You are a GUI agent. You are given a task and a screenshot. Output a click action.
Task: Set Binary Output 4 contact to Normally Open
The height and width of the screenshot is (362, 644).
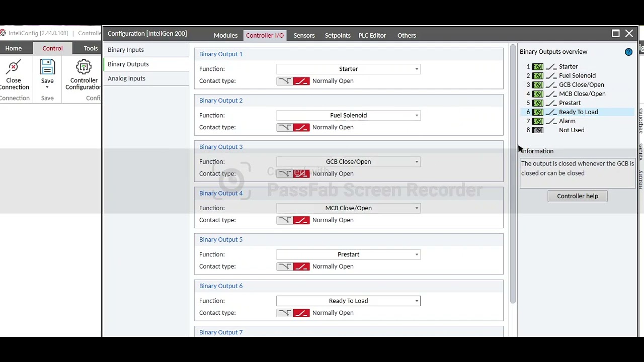(x=301, y=220)
